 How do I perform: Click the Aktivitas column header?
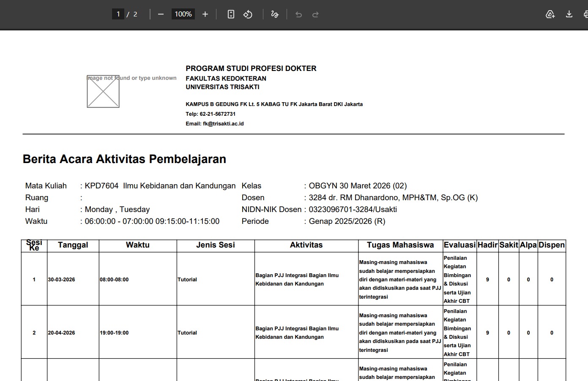[306, 245]
